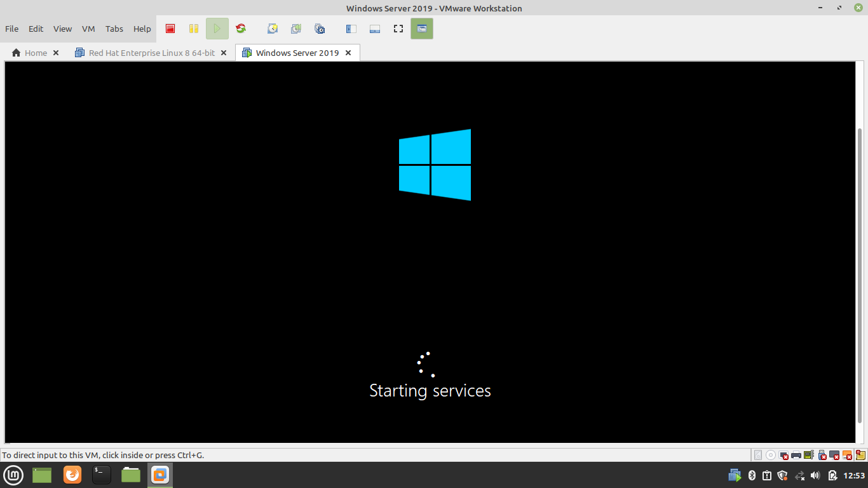Toggle Unity/console view highlighted button
The width and height of the screenshot is (868, 488).
[x=422, y=29]
